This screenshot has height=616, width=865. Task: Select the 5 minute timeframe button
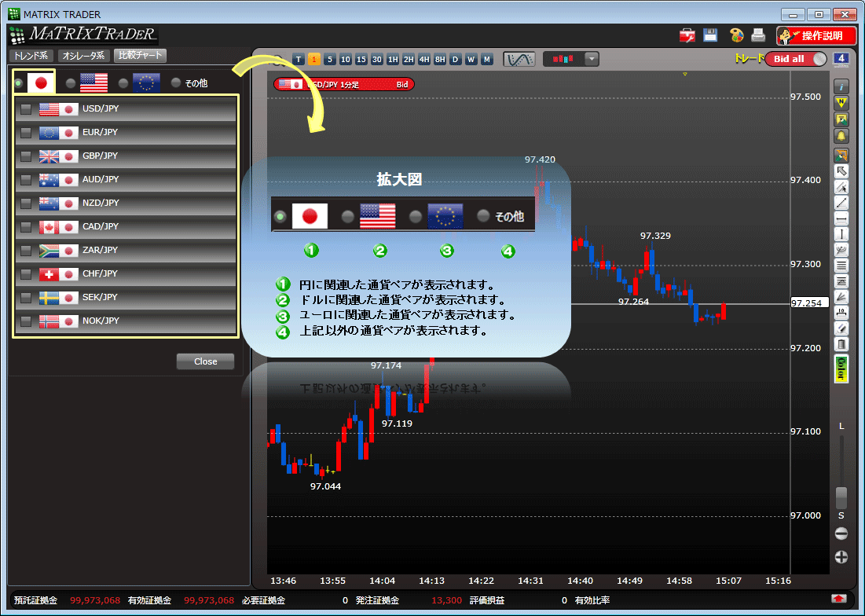(330, 59)
